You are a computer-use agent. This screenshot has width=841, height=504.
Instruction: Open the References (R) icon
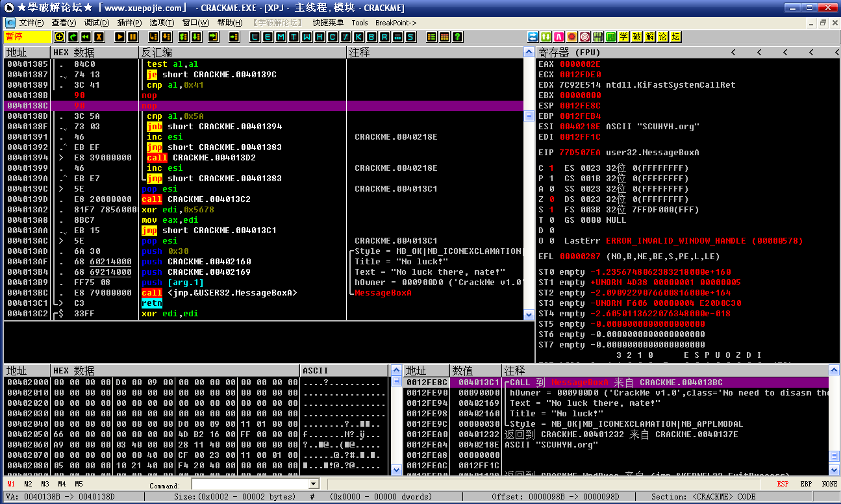tap(384, 37)
